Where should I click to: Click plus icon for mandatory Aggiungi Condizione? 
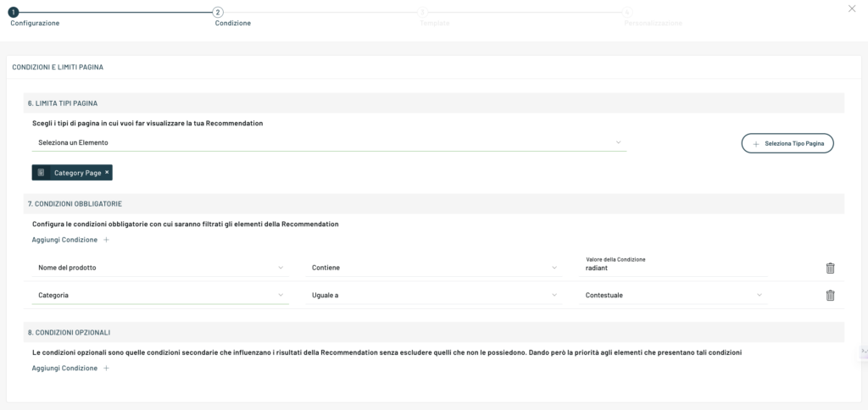(107, 240)
